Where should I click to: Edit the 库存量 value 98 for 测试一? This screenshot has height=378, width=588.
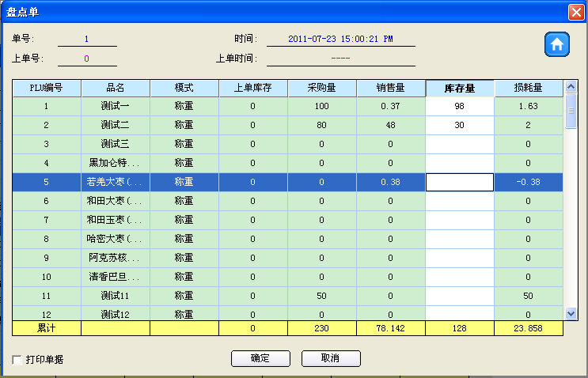[x=460, y=106]
